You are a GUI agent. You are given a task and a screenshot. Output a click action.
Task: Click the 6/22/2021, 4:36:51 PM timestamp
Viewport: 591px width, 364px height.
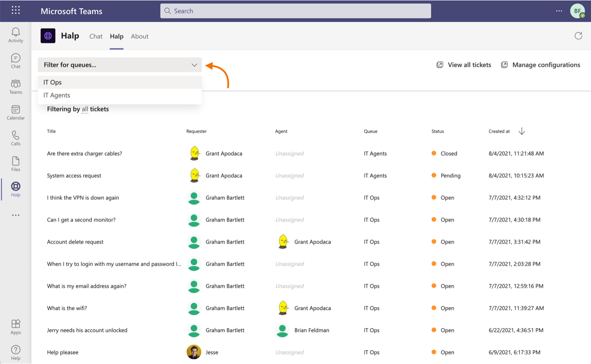coord(516,330)
